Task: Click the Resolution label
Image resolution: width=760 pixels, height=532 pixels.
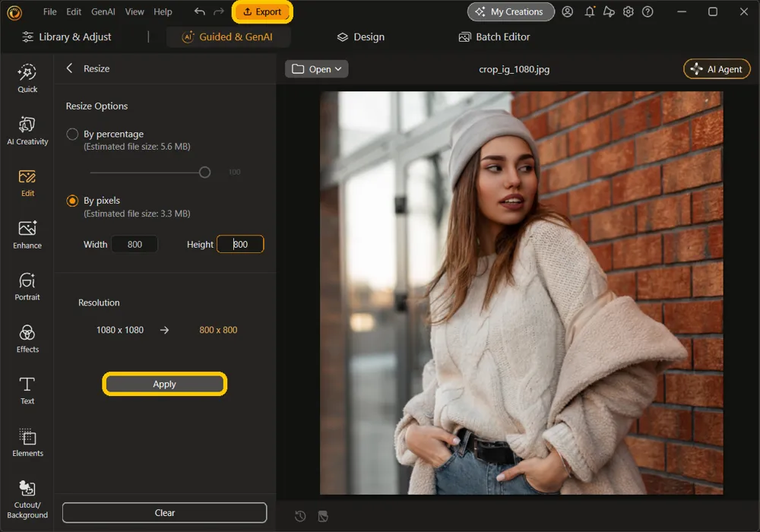Action: coord(99,302)
